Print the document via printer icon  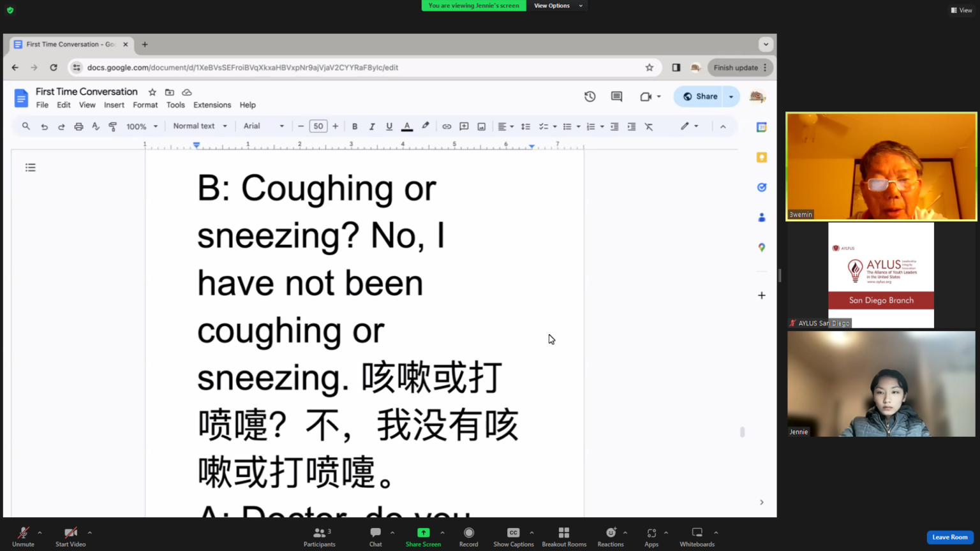(x=78, y=126)
